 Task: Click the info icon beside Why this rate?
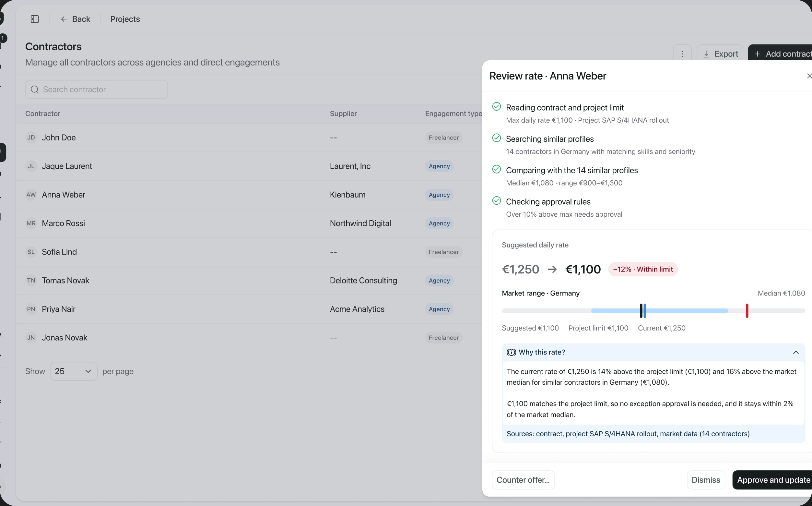tap(511, 352)
